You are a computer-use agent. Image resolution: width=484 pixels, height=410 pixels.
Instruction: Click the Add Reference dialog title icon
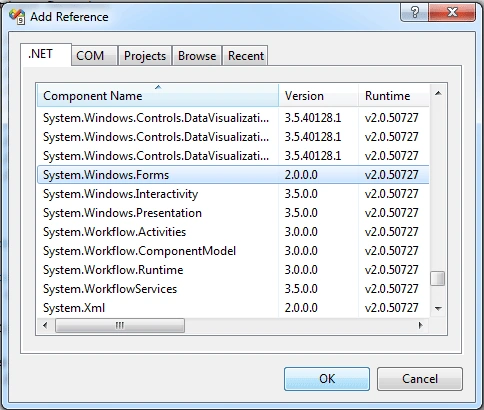point(17,16)
